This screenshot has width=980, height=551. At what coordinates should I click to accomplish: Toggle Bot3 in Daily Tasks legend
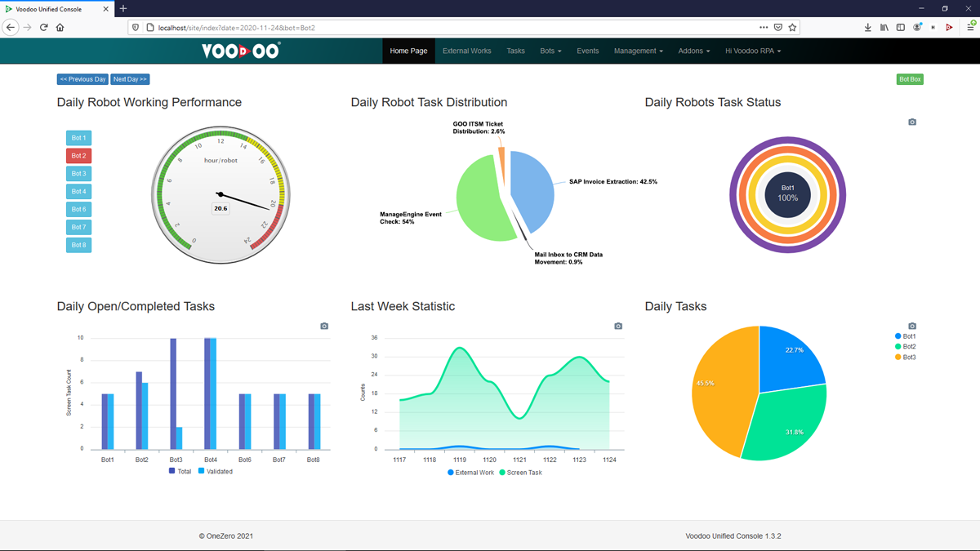point(906,358)
